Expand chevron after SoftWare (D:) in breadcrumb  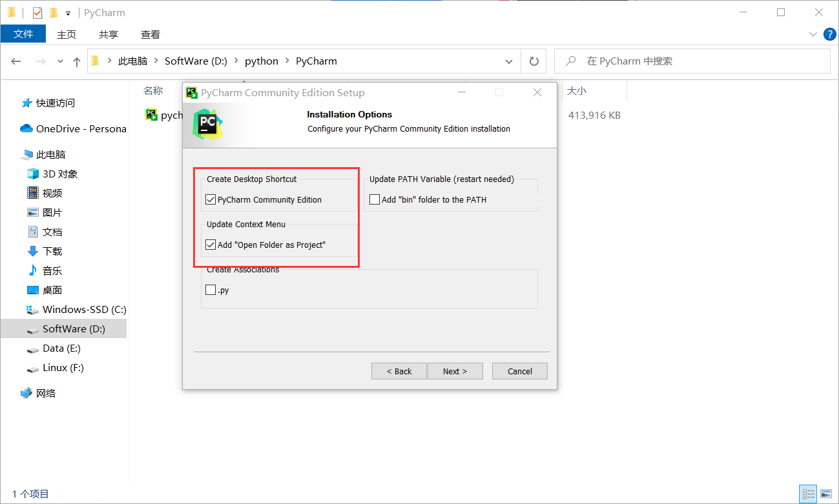[236, 61]
